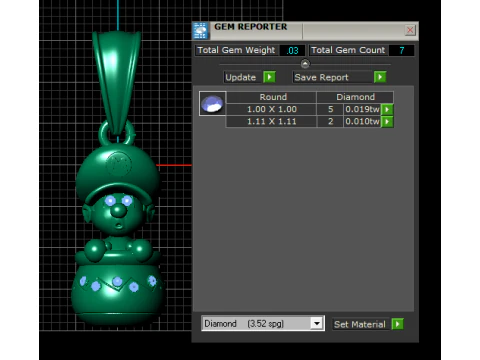Viewport: 480px width, 360px height.
Task: Click the Total Gem Count label
Action: coord(348,50)
